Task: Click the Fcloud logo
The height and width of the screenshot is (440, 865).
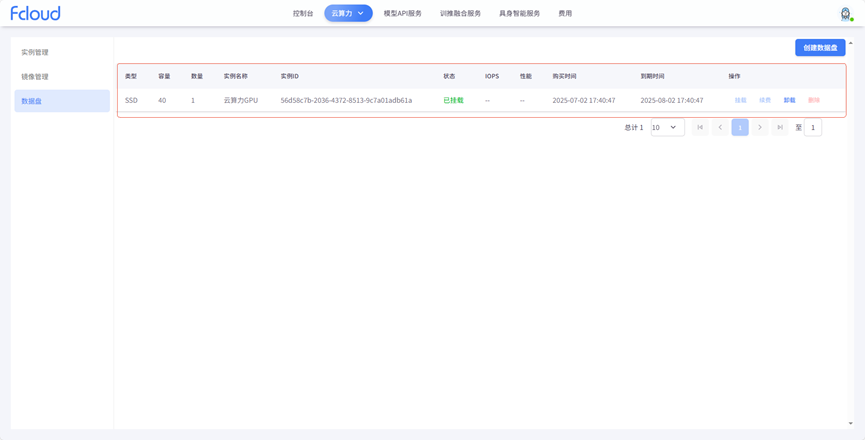Action: point(35,14)
